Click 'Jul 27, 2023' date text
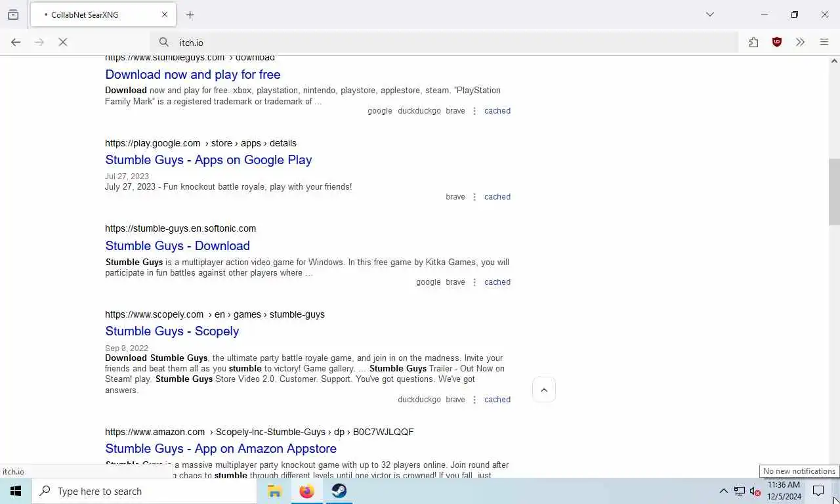The image size is (840, 504). click(x=127, y=177)
